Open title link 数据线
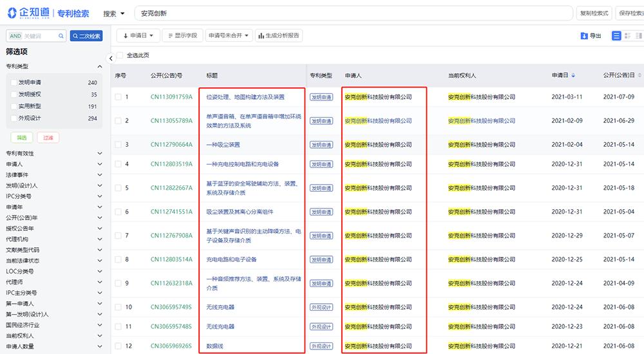This screenshot has width=644, height=354. 215,346
